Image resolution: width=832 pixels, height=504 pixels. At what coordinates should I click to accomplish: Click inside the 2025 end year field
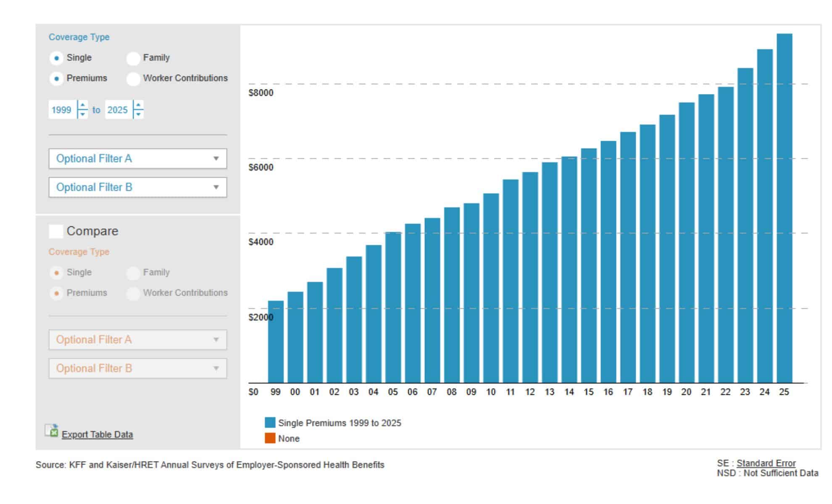coord(118,110)
